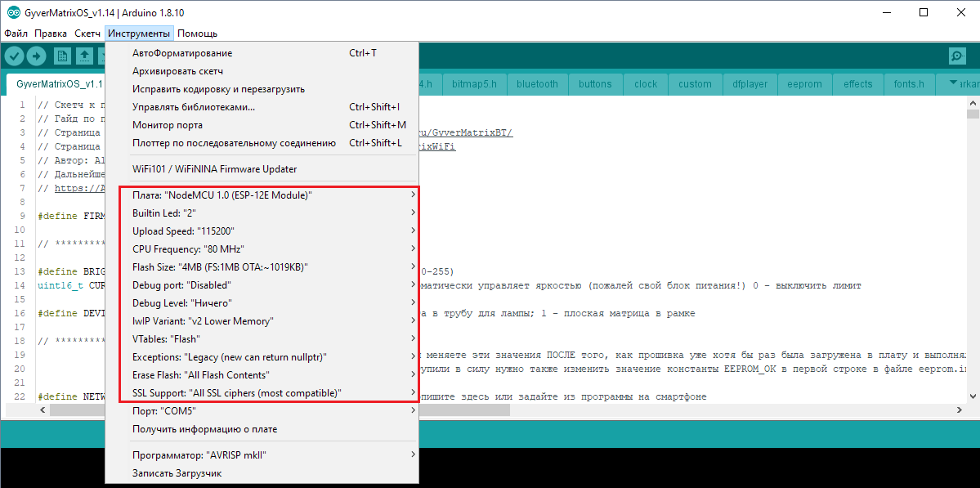Image resolution: width=980 pixels, height=488 pixels.
Task: Switch to the bluetooth tab
Action: [537, 83]
